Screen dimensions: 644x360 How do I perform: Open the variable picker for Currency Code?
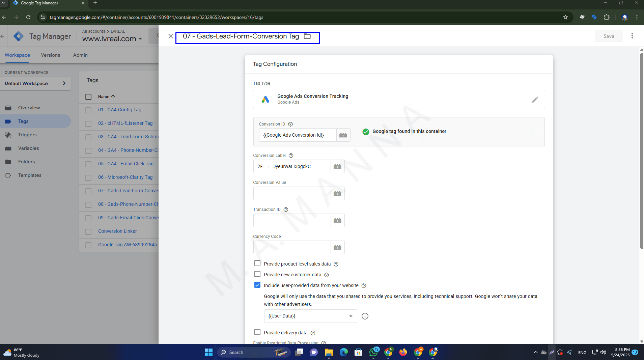337,247
